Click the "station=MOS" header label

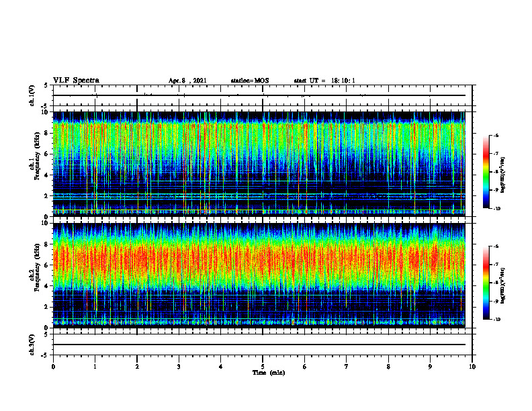click(250, 81)
